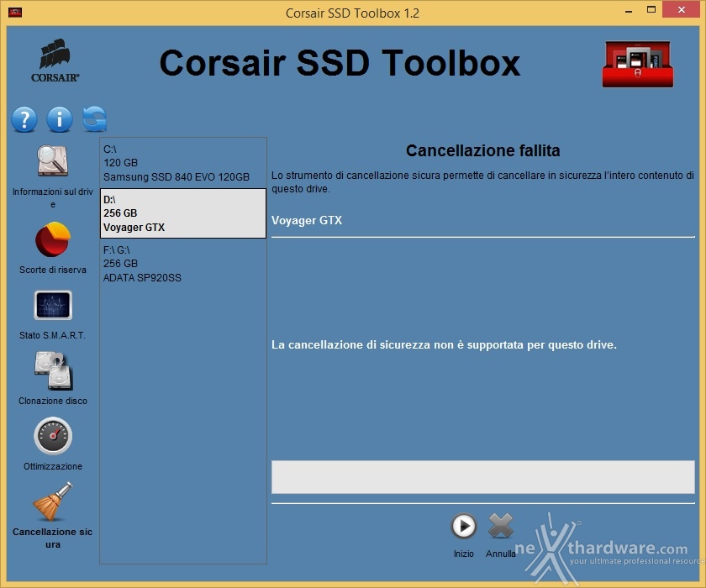Open the blue Info icon
The height and width of the screenshot is (588, 706).
60,119
